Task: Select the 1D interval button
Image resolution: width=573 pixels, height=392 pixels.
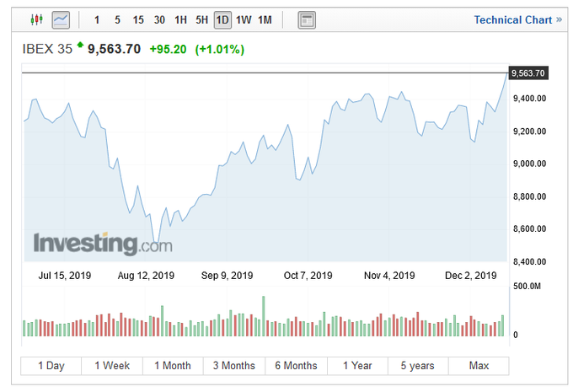Action: 222,19
